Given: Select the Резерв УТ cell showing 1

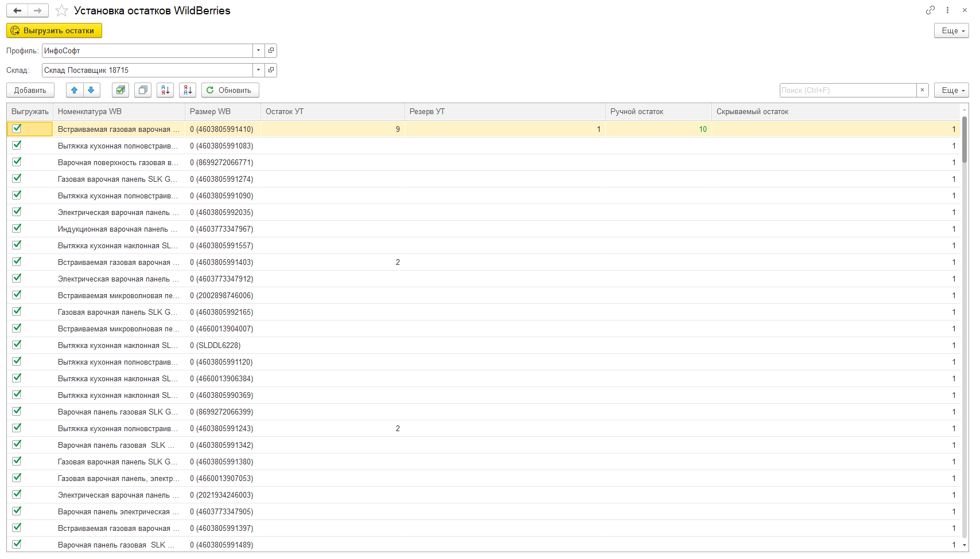Looking at the screenshot, I should click(505, 129).
